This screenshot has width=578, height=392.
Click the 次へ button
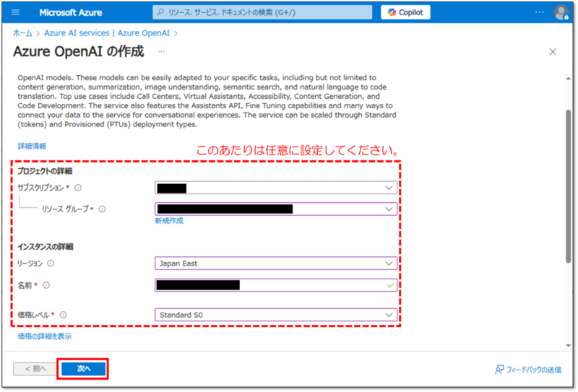84,369
